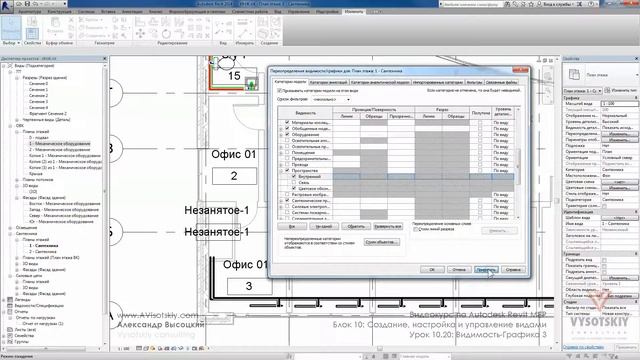Check the Связь subcategory checkbox

pos(294,182)
